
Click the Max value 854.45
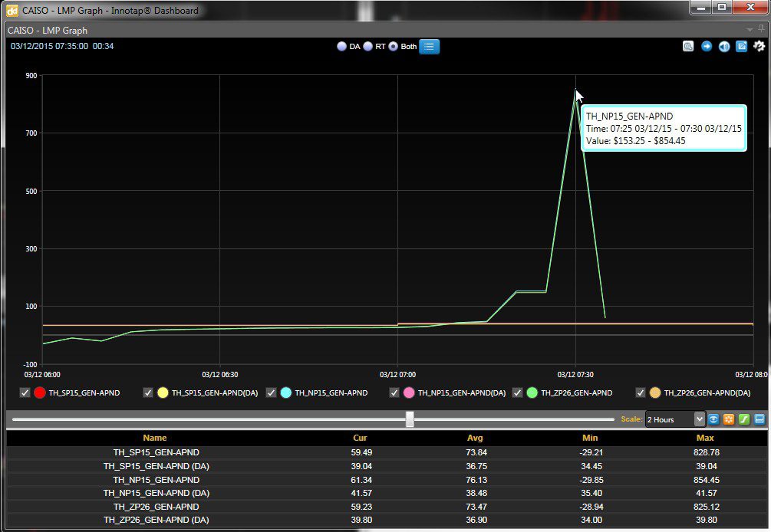tap(707, 480)
